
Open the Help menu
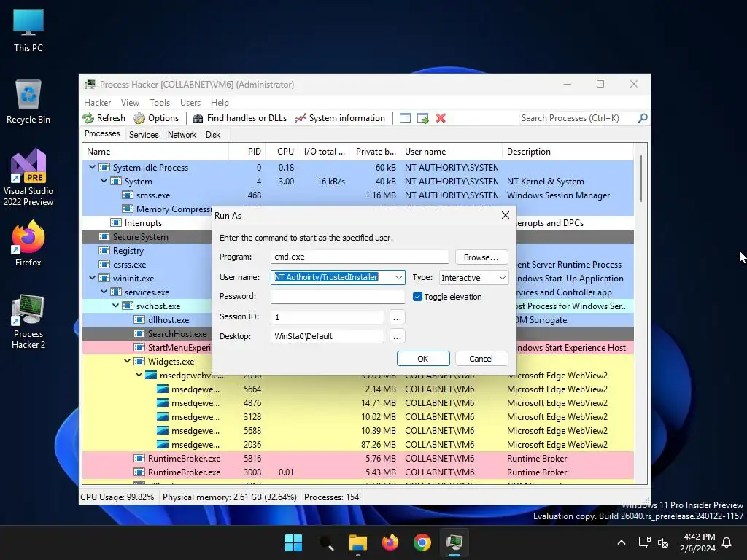point(220,102)
